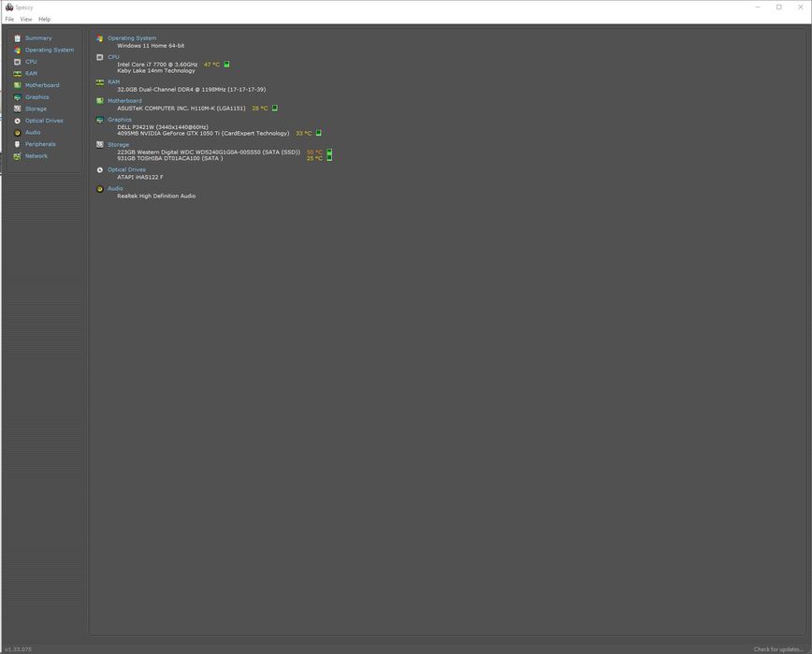Image resolution: width=812 pixels, height=654 pixels.
Task: Click the Windows 11 Home 64-bit text
Action: click(151, 46)
